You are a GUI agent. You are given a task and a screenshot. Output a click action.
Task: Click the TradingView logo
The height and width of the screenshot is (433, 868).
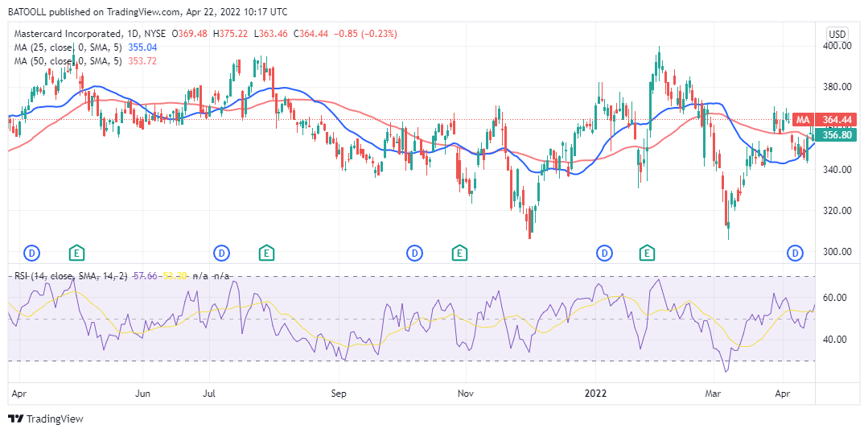[x=45, y=419]
